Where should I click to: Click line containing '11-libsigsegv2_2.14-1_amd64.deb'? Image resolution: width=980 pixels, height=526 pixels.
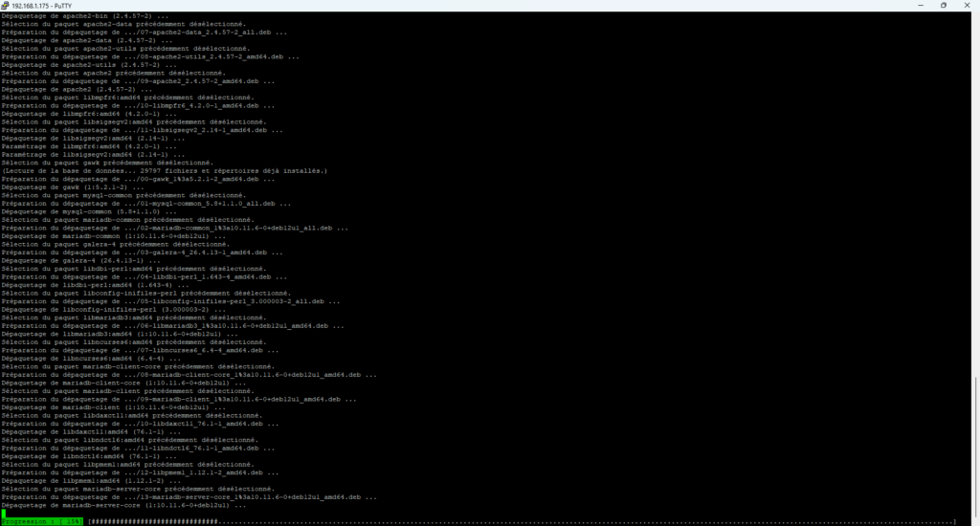click(x=143, y=130)
